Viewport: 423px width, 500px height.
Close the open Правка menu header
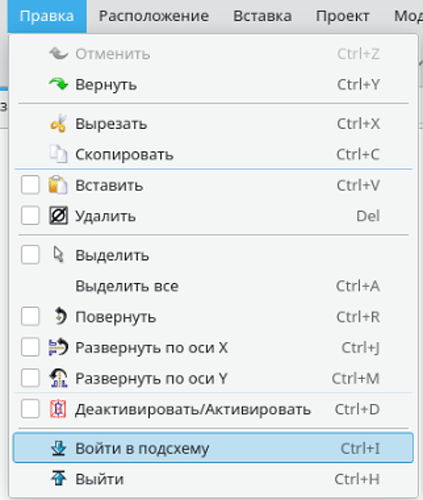[47, 16]
